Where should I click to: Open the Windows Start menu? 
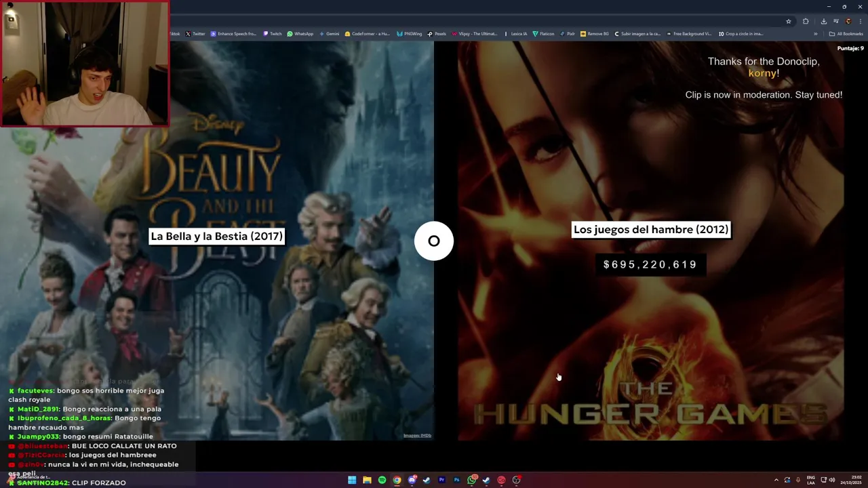(352, 480)
